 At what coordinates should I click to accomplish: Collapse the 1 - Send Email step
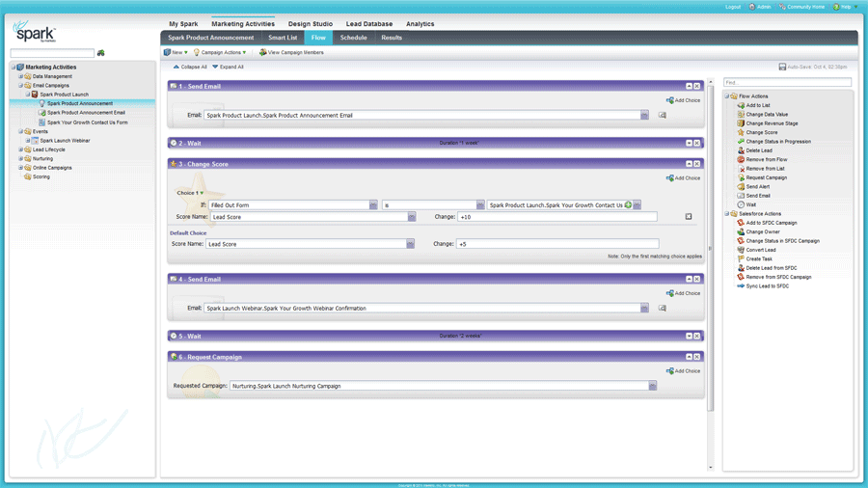(x=690, y=86)
